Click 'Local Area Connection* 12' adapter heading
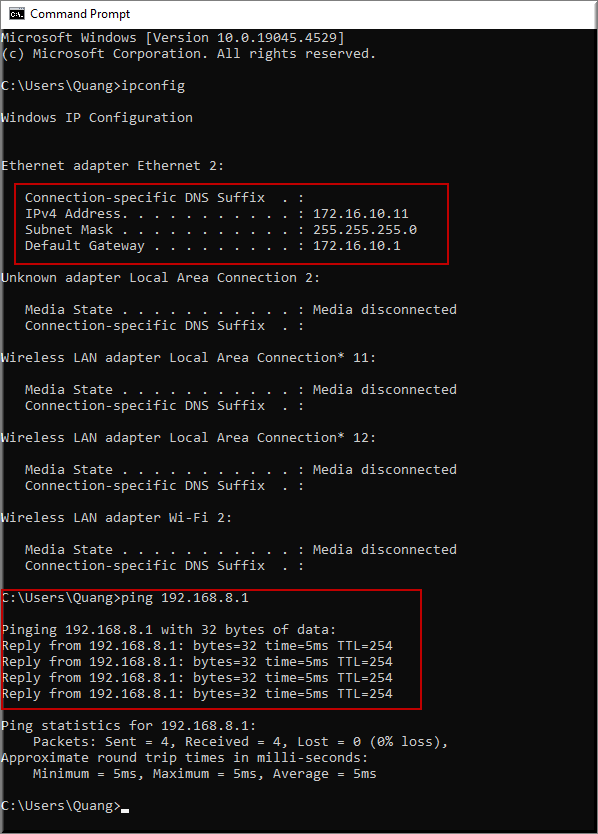The width and height of the screenshot is (598, 834). 188,438
